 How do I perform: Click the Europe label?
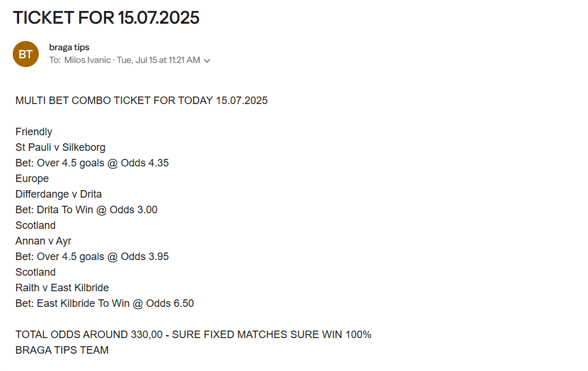(x=32, y=179)
